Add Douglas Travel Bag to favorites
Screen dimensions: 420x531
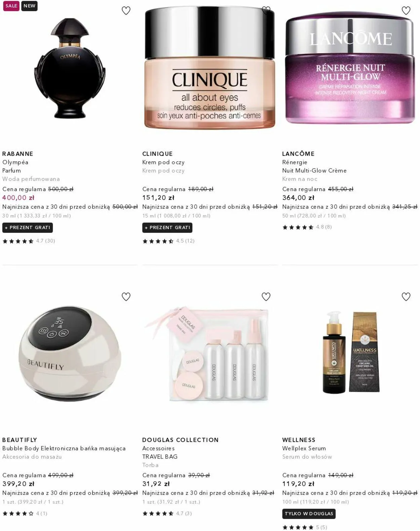pyautogui.click(x=266, y=297)
